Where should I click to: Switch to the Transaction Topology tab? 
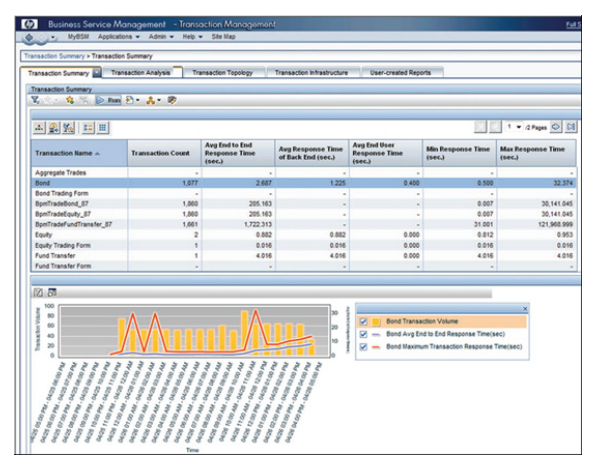[x=222, y=73]
